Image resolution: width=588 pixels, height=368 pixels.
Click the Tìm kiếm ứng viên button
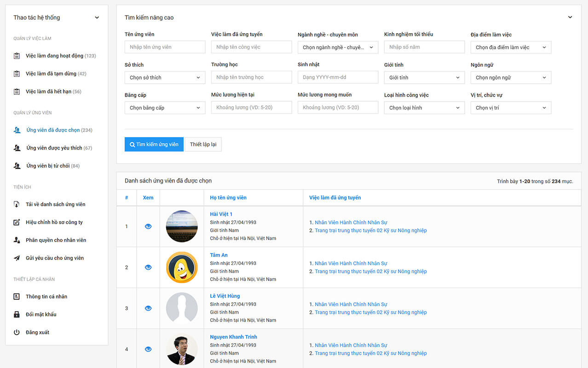[x=154, y=144]
